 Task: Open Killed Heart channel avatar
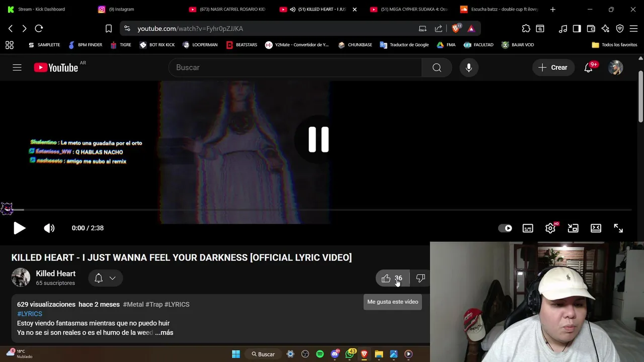(21, 278)
